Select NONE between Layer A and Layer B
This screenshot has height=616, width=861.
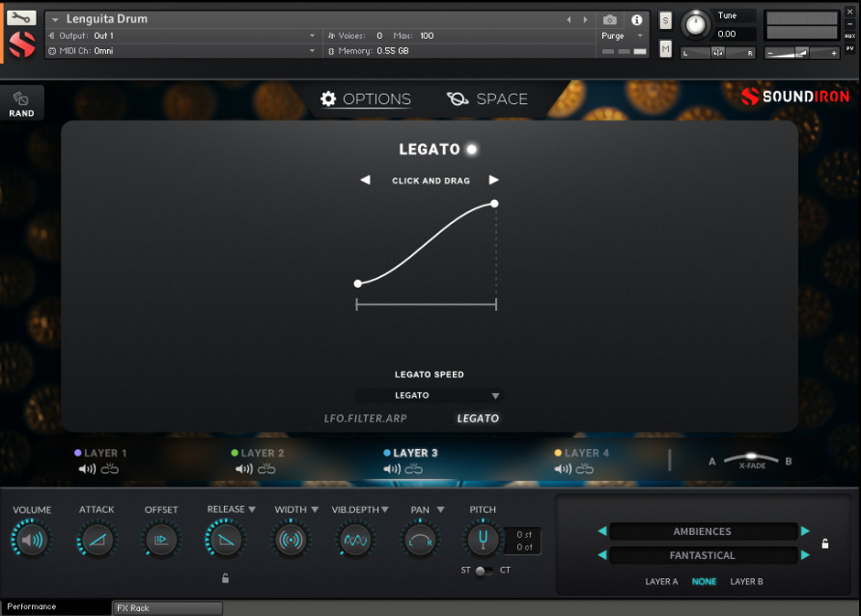click(x=704, y=581)
